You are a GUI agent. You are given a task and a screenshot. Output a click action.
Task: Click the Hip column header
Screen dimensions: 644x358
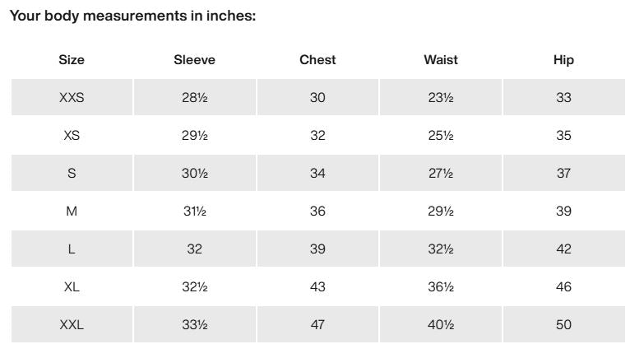pyautogui.click(x=563, y=60)
